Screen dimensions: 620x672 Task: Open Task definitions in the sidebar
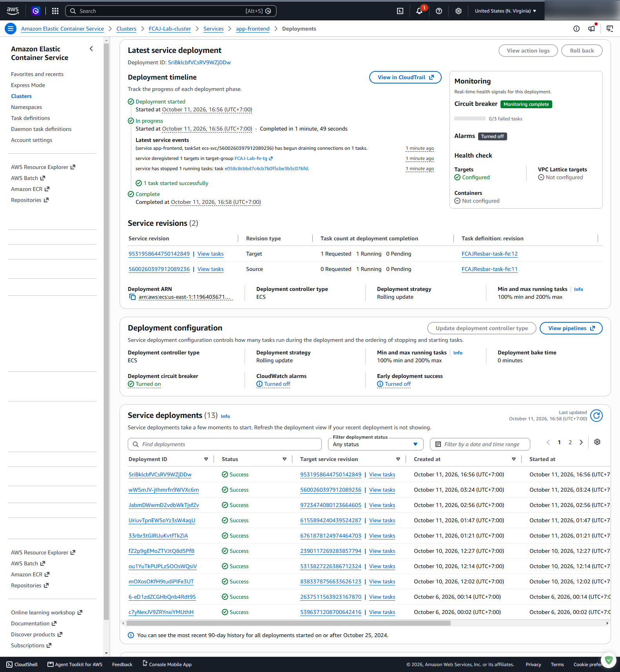click(x=31, y=118)
